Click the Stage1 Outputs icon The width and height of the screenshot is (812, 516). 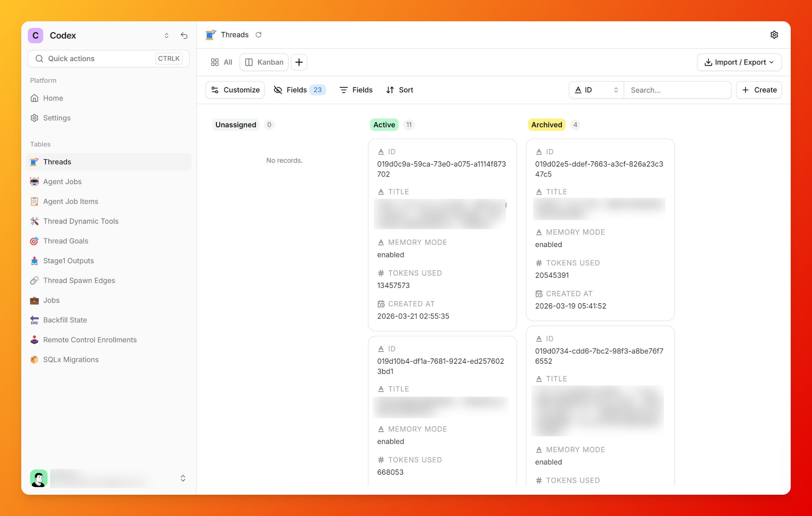pyautogui.click(x=35, y=261)
